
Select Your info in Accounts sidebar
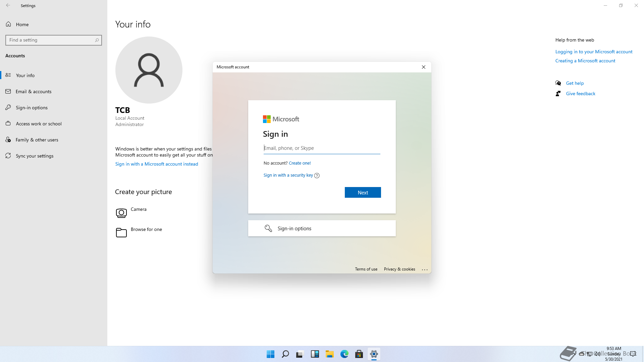[54, 75]
